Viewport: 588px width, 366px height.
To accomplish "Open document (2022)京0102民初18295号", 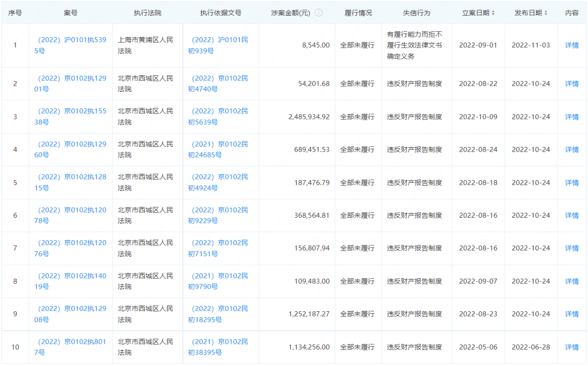I will tap(218, 314).
